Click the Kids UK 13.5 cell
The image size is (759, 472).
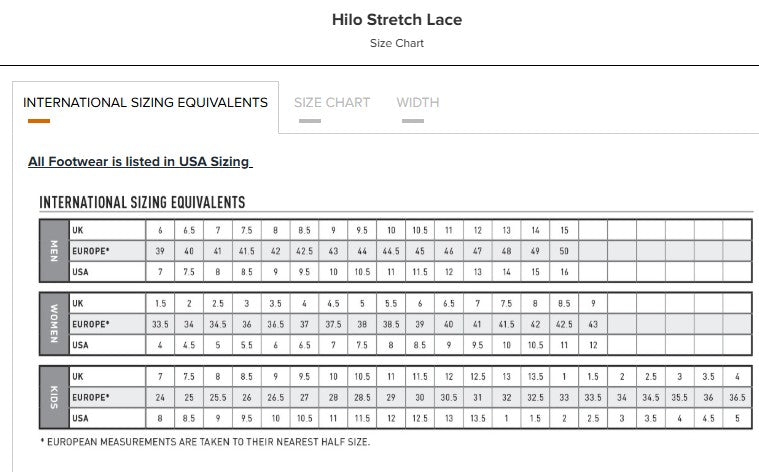click(x=535, y=377)
